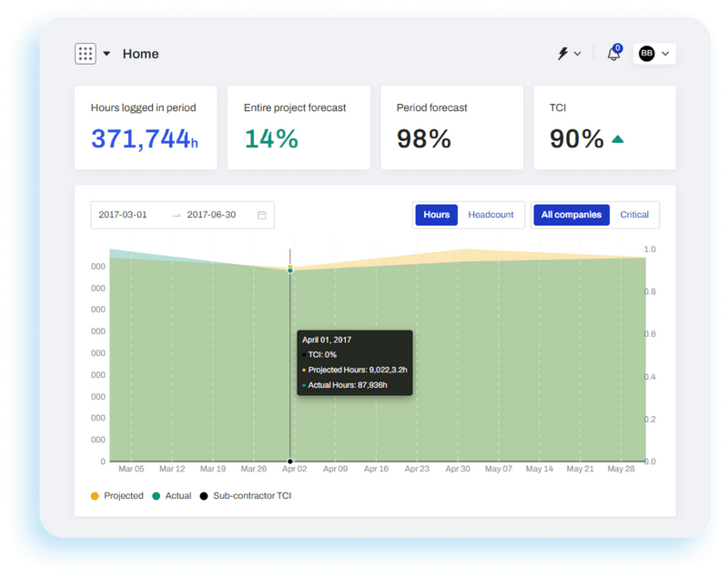Open the app grid launcher icon
The width and height of the screenshot is (728, 578).
click(85, 53)
